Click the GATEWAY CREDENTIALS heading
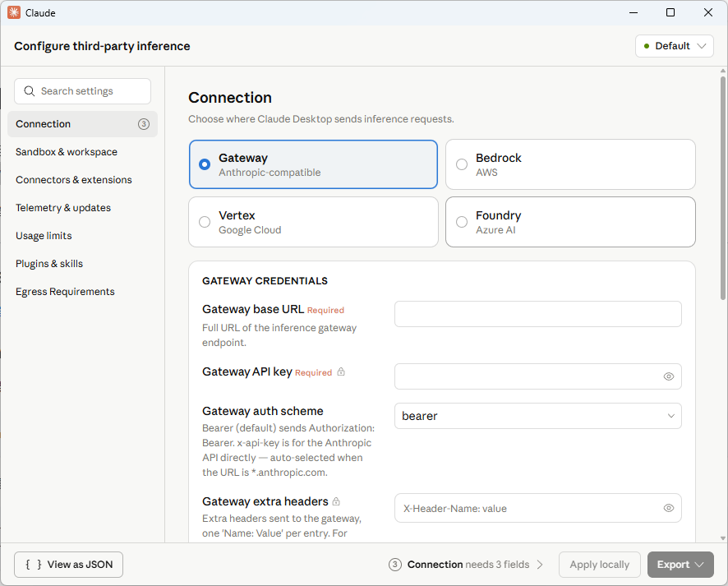 [x=265, y=280]
